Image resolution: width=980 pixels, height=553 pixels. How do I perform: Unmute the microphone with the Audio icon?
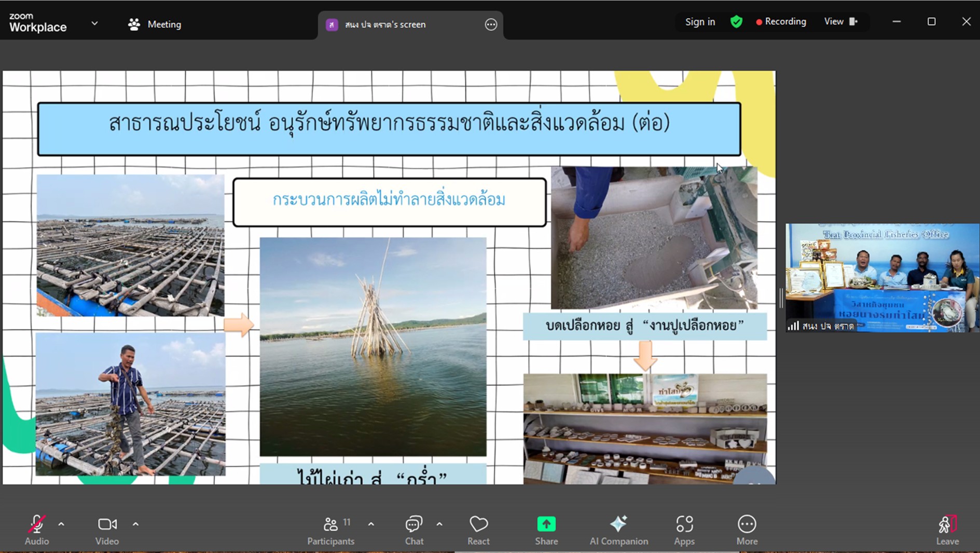[36, 530]
